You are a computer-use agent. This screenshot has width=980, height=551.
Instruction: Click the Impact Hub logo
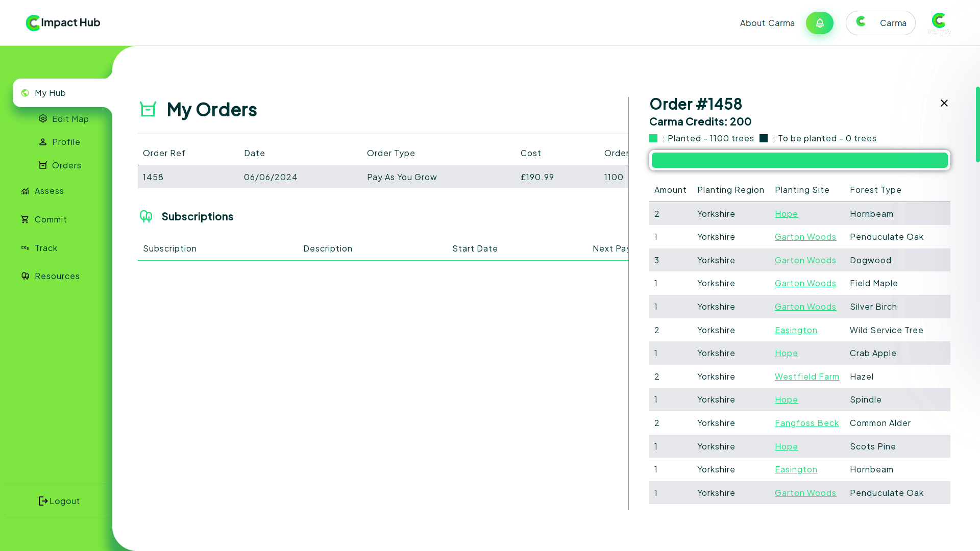point(63,23)
